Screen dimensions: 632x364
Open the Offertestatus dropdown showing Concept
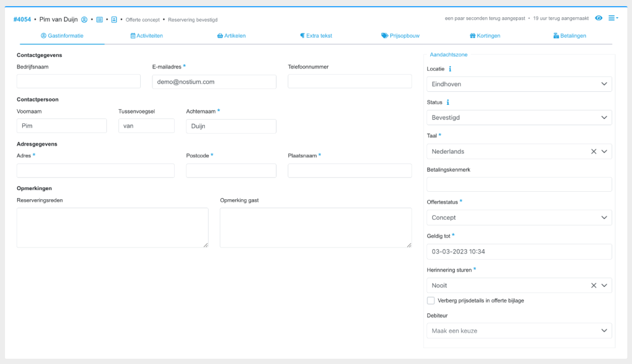click(x=518, y=218)
